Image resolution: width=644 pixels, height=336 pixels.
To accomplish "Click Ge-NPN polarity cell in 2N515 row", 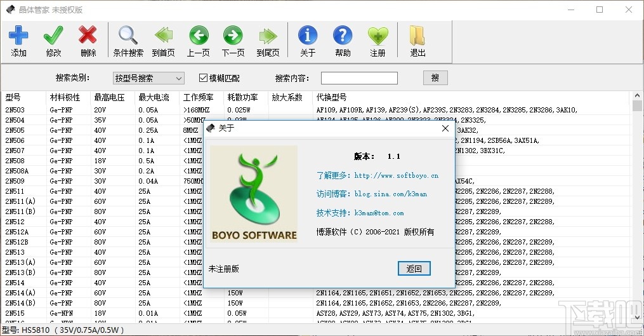I will tap(61, 313).
